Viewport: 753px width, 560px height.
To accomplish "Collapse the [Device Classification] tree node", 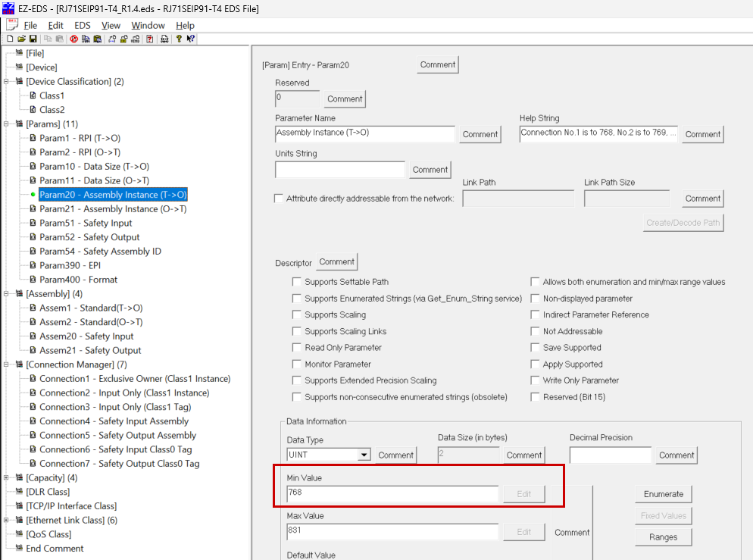I will tap(6, 81).
